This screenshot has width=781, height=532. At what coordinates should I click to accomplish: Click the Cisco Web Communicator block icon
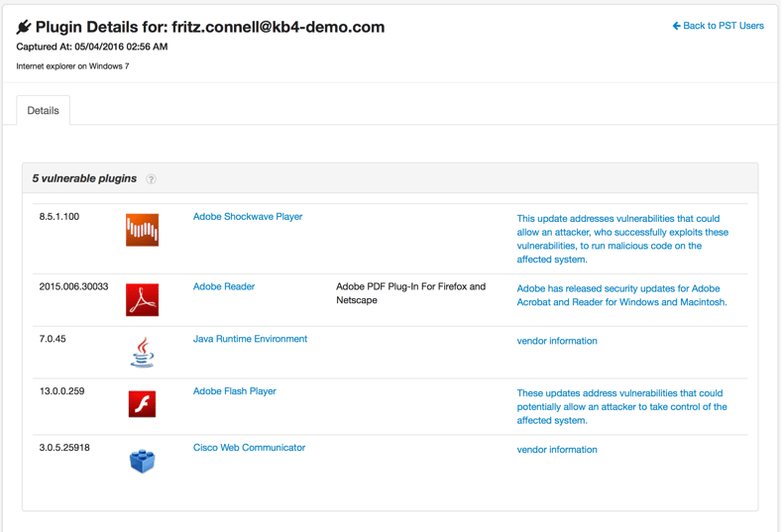pyautogui.click(x=142, y=461)
